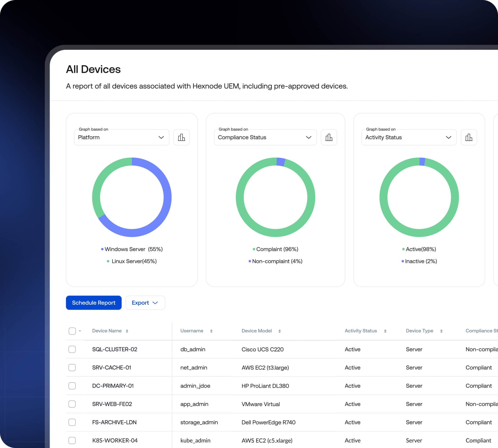Click username app_admin
This screenshot has width=498, height=448.
(x=194, y=404)
